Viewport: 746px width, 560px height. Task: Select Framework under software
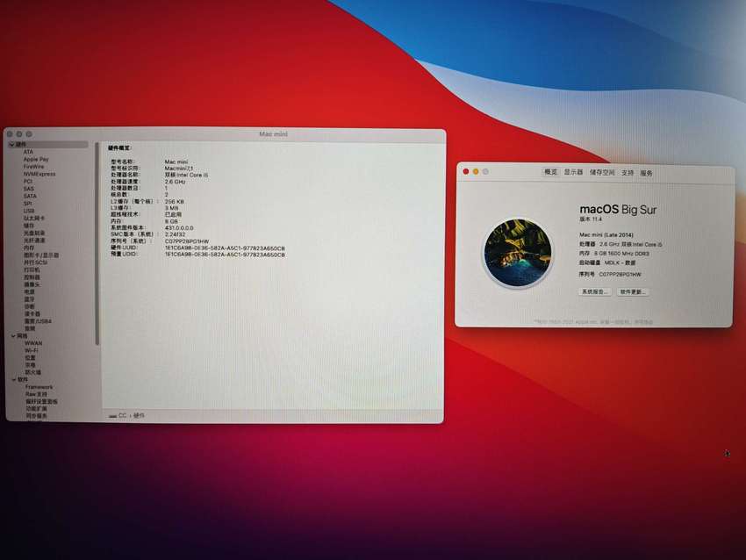(39, 387)
